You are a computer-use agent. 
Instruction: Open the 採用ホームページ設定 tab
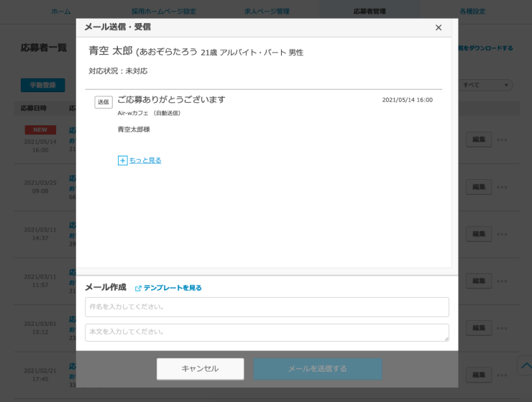click(164, 12)
